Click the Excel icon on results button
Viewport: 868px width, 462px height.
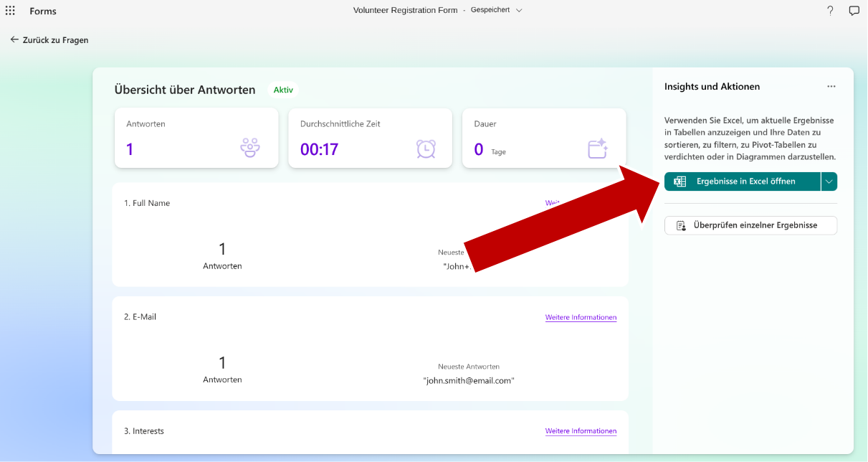(680, 181)
